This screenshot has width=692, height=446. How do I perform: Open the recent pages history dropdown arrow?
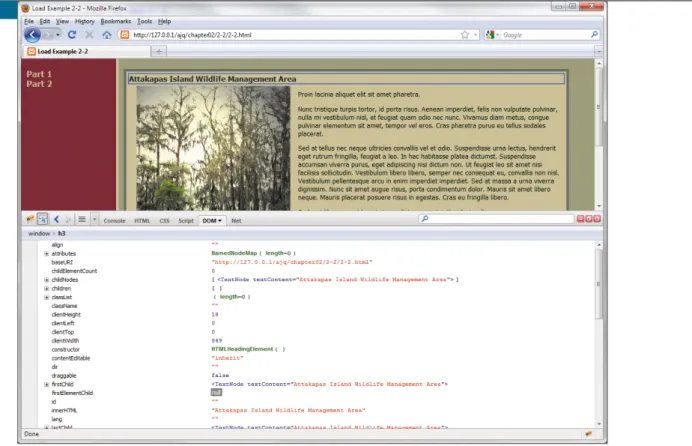point(58,35)
